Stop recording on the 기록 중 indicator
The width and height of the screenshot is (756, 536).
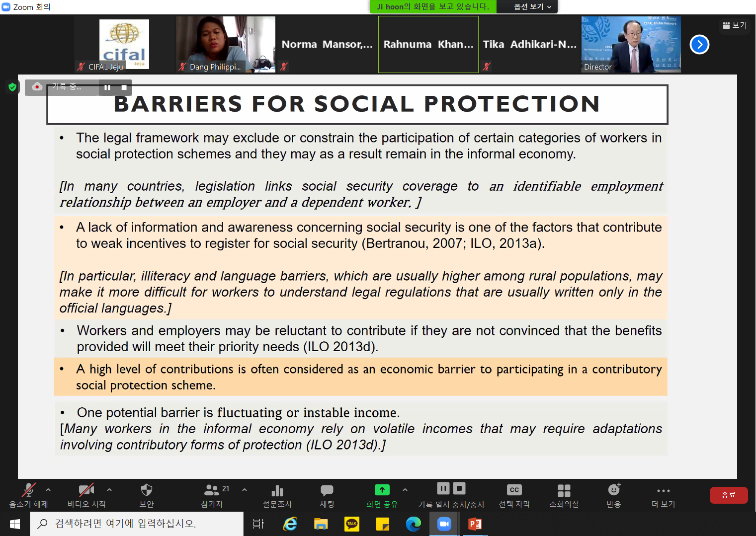[x=124, y=87]
